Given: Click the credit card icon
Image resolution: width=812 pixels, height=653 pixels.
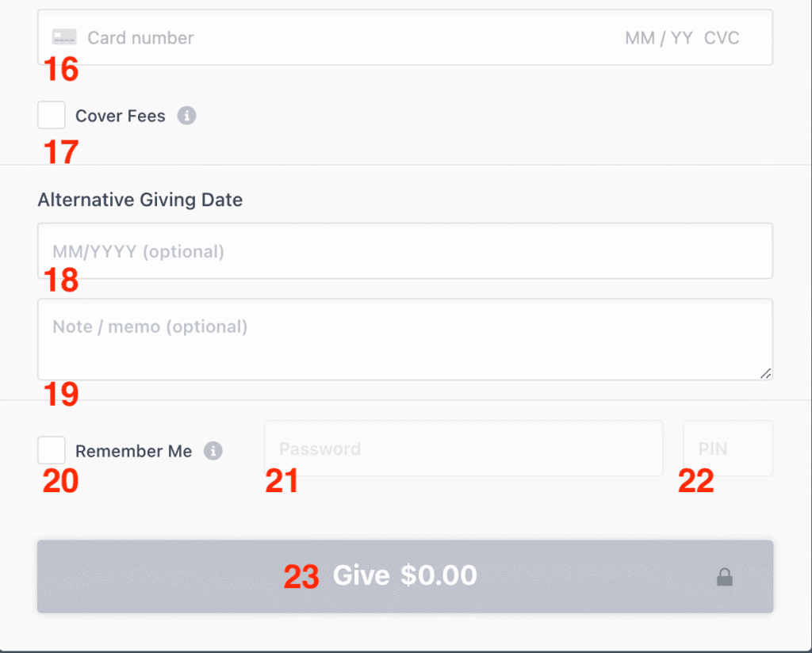Looking at the screenshot, I should tap(64, 37).
